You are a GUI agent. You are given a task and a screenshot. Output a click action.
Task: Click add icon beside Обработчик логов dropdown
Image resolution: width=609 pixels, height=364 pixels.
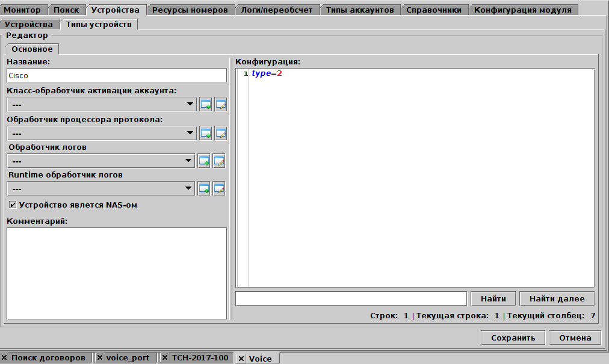pos(204,161)
